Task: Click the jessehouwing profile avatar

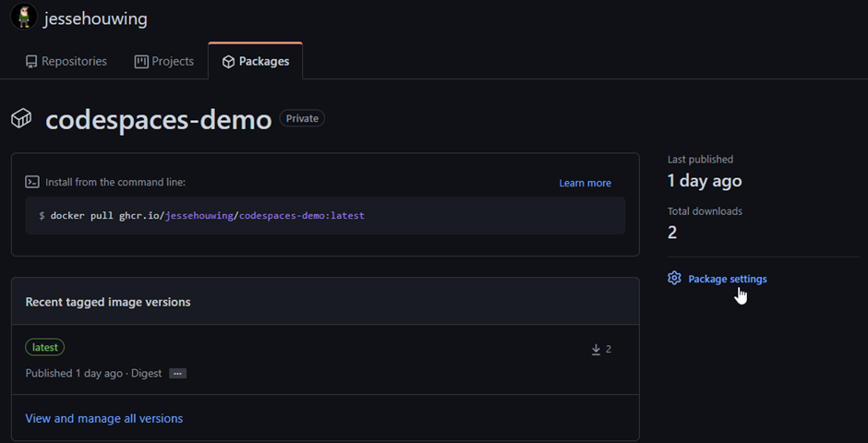Action: (x=24, y=16)
